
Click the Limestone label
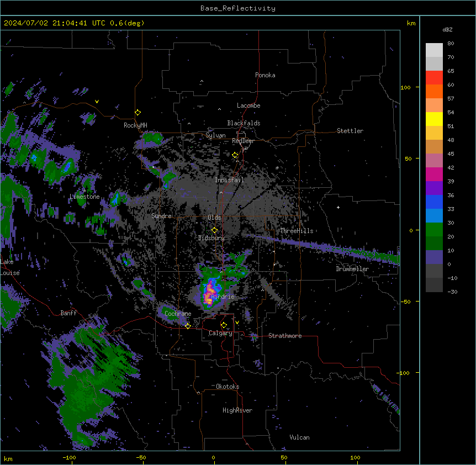[84, 197]
